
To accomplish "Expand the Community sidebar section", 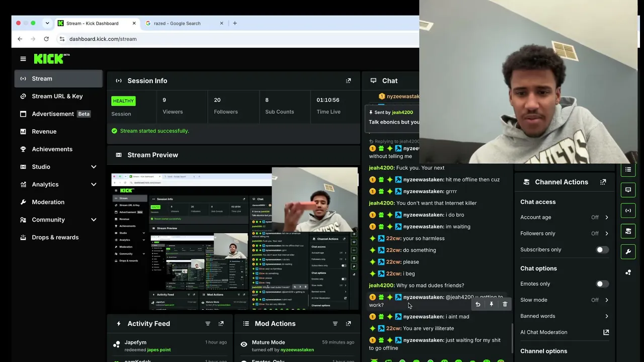I will (x=94, y=220).
